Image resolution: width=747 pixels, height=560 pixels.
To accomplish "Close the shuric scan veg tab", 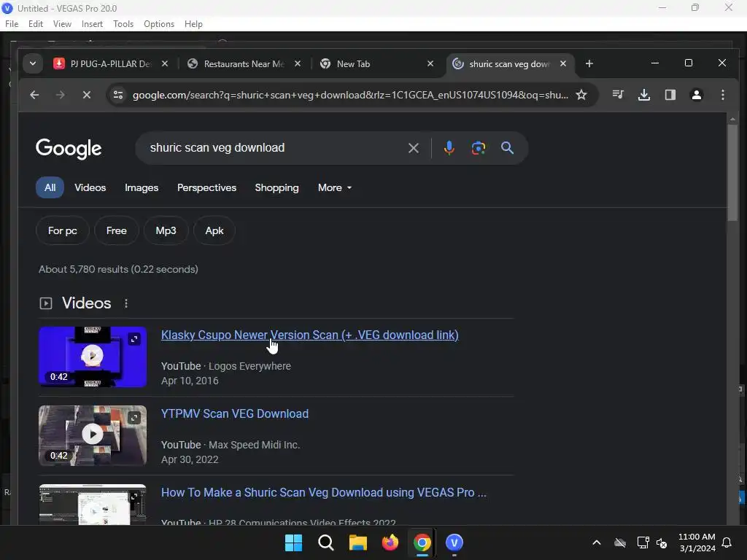I will coord(563,63).
